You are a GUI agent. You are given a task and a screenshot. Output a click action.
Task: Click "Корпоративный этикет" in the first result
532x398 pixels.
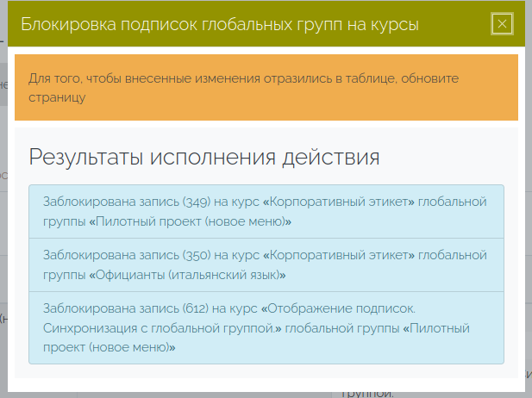(x=342, y=202)
